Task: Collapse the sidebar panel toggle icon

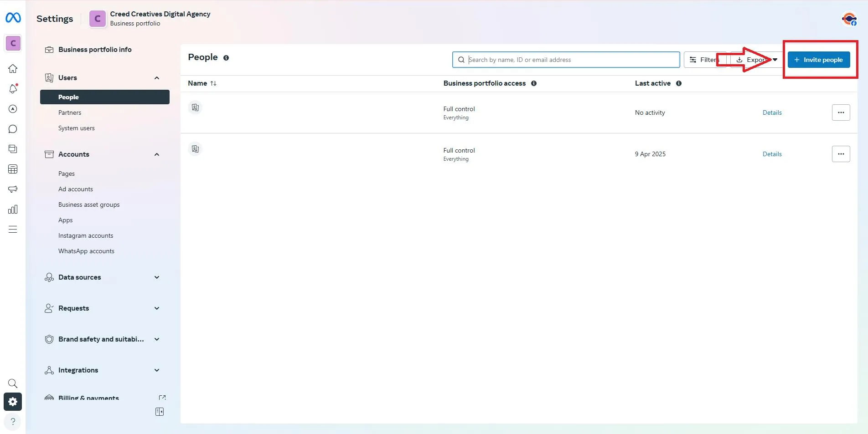Action: (160, 412)
